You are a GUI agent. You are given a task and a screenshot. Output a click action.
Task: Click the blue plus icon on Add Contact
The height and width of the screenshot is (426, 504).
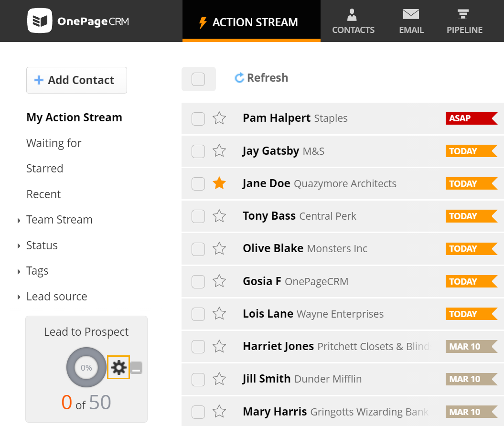[x=39, y=80]
